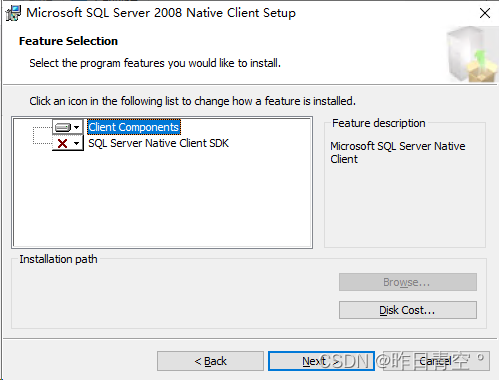This screenshot has width=499, height=380.
Task: Proceed with the Next button
Action: [x=321, y=361]
